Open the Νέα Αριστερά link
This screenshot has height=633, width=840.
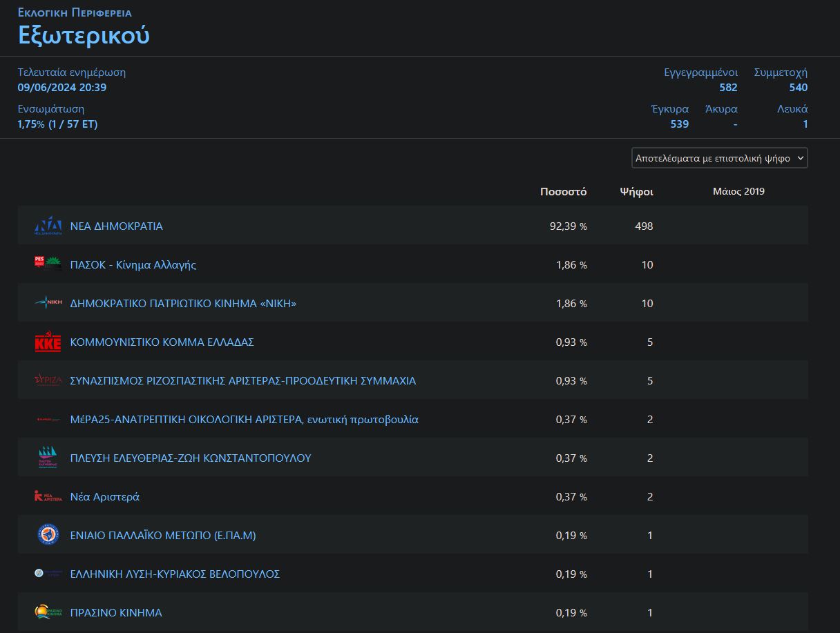point(105,497)
